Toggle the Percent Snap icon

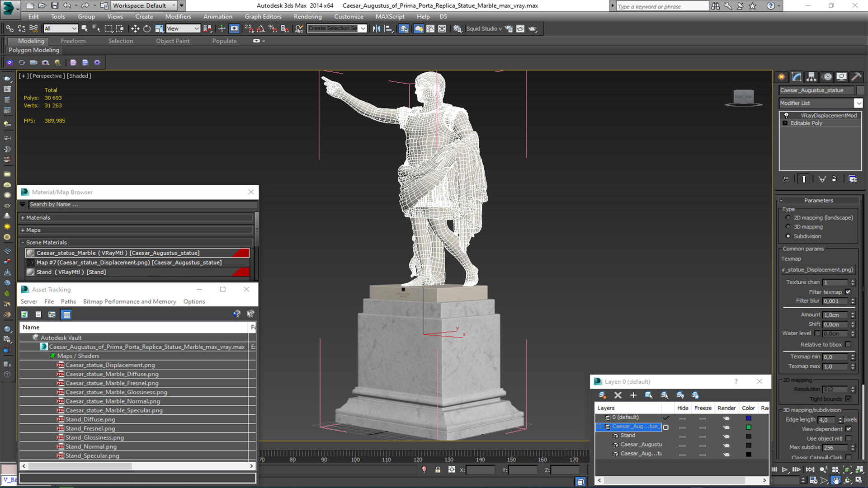click(273, 28)
